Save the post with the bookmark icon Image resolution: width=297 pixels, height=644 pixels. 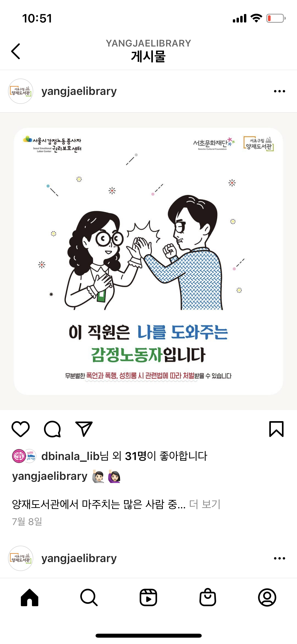(x=276, y=429)
